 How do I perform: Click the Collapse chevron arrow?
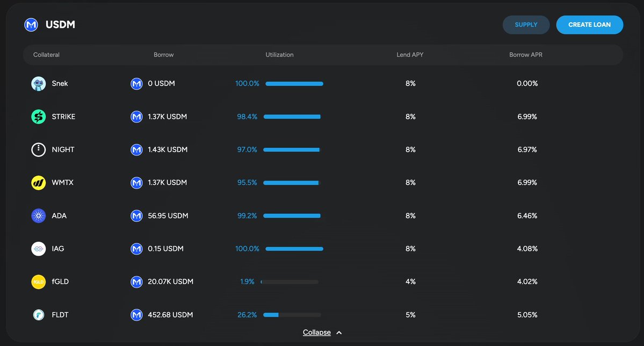pyautogui.click(x=339, y=333)
